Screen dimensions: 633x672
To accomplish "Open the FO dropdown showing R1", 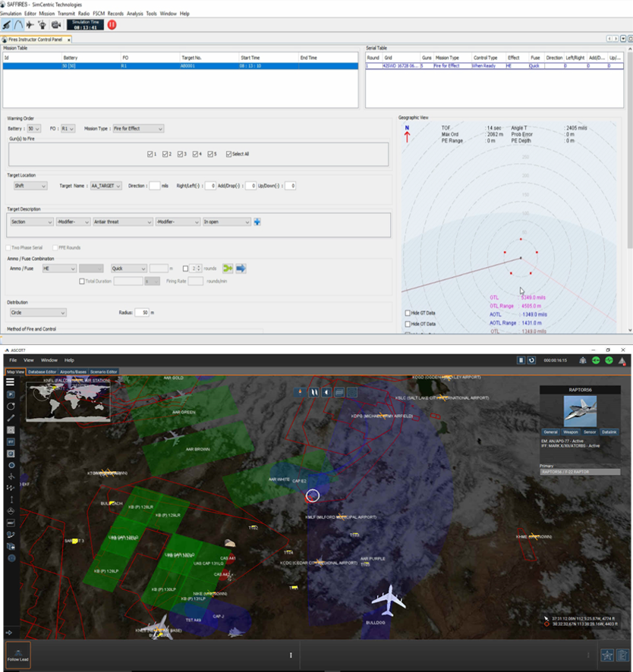I will (68, 129).
